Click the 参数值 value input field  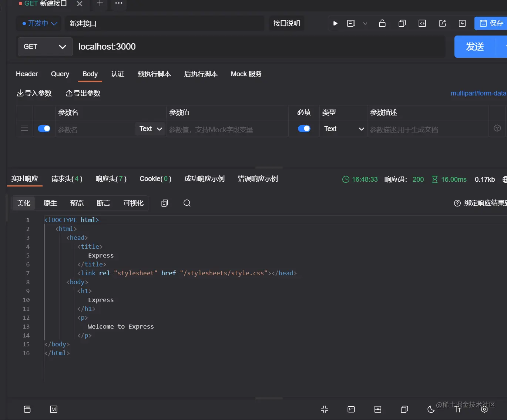[227, 130]
